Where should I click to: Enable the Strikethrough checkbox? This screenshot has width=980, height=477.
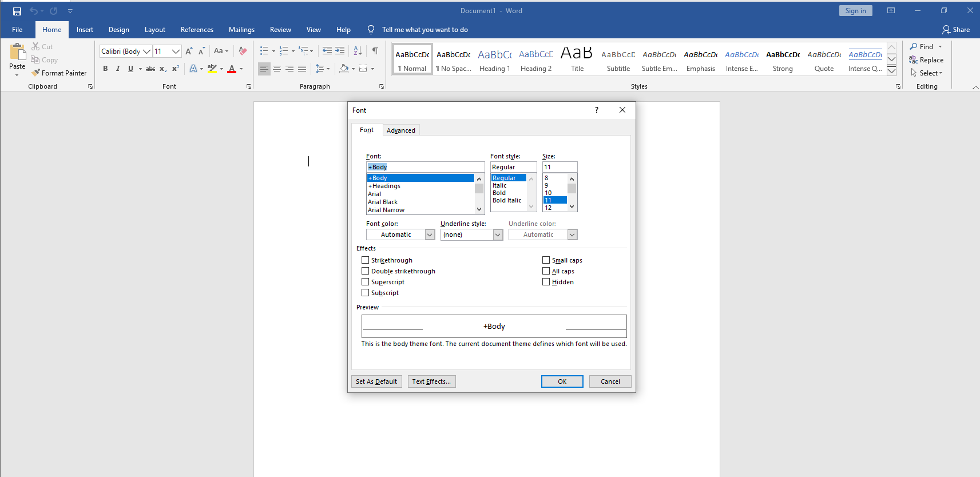click(366, 260)
